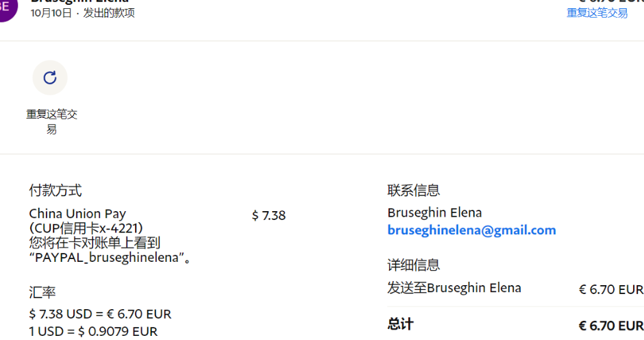Screen dimensions: 644x340
Task: Click the circular repeat transaction icon
Action: pos(50,77)
